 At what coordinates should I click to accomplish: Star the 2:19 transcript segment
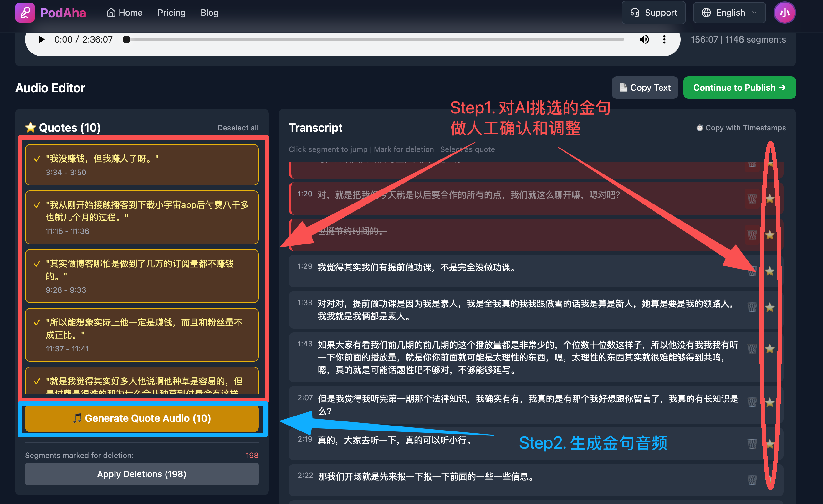769,444
